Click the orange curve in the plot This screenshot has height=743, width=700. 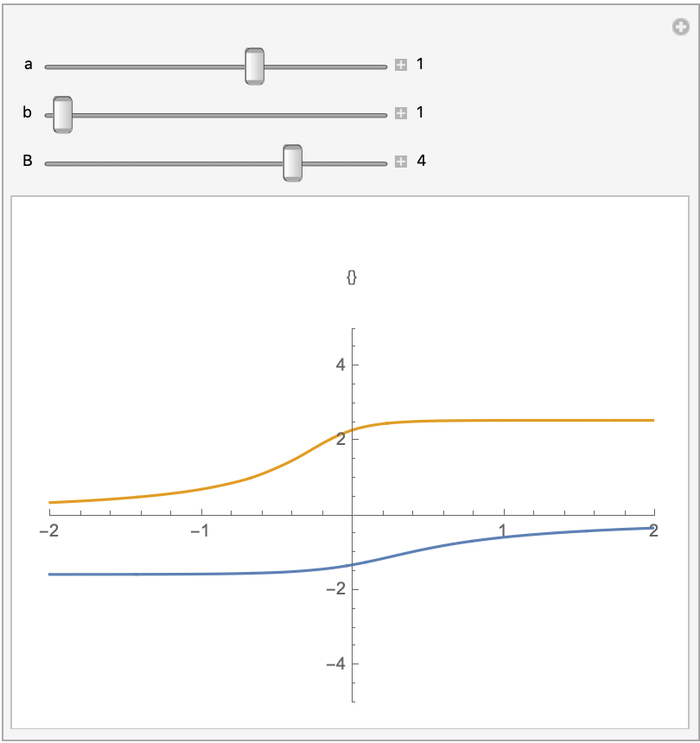point(519,420)
